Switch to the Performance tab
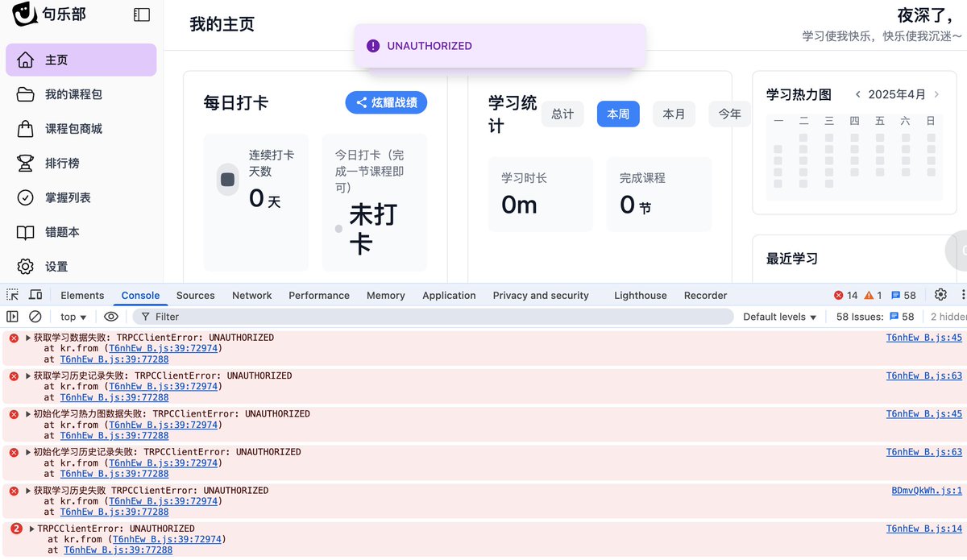Viewport: 967px width, 560px height. click(319, 296)
